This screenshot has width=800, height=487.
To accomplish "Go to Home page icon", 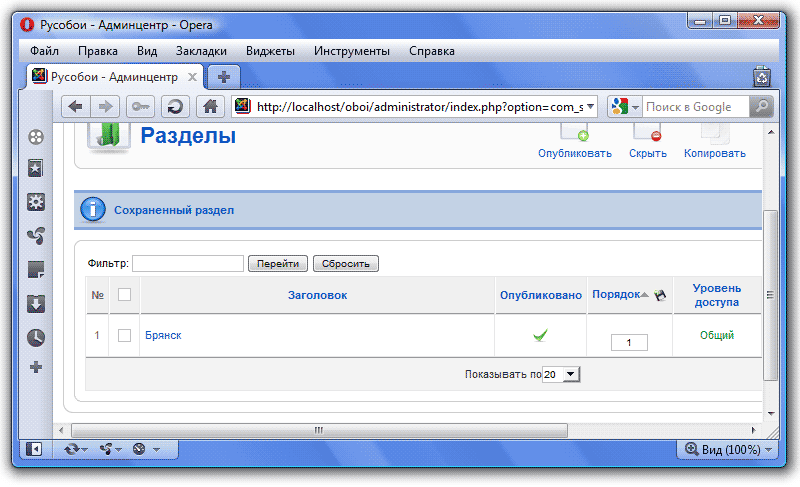I will [x=210, y=107].
